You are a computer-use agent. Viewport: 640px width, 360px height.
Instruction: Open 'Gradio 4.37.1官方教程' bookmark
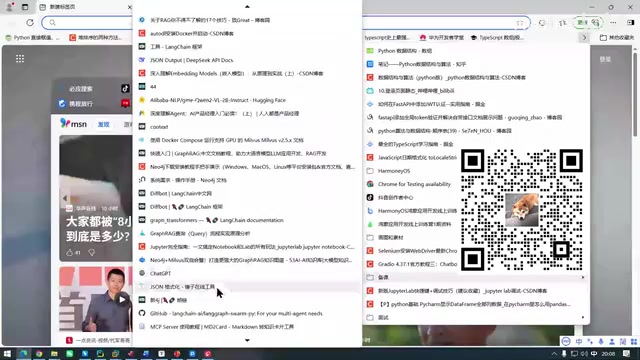tap(412, 264)
